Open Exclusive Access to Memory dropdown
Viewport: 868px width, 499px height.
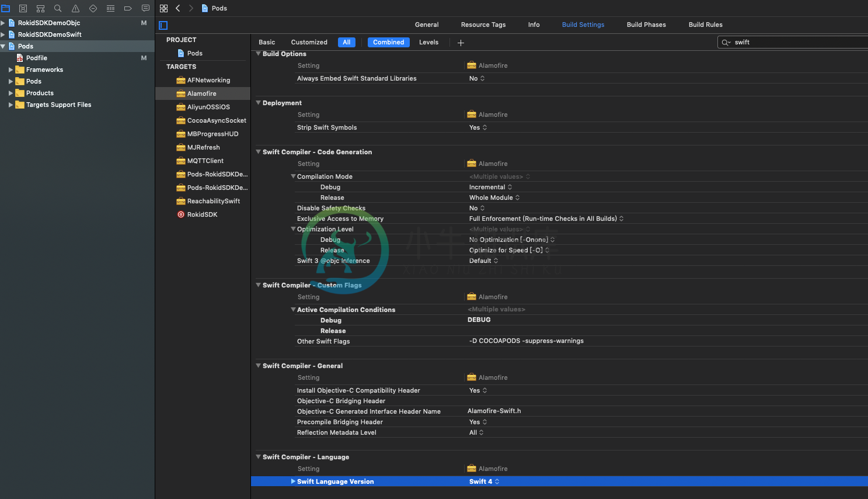coord(546,219)
